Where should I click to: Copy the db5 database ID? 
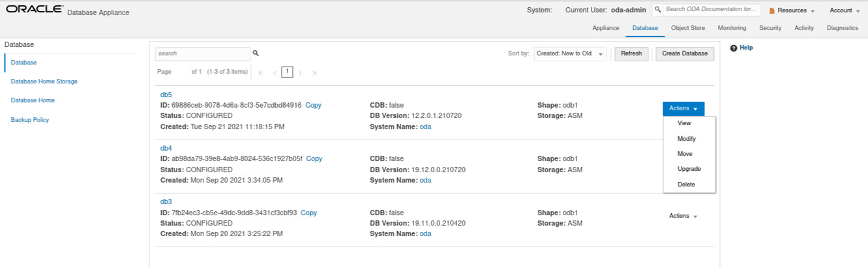[x=313, y=105]
